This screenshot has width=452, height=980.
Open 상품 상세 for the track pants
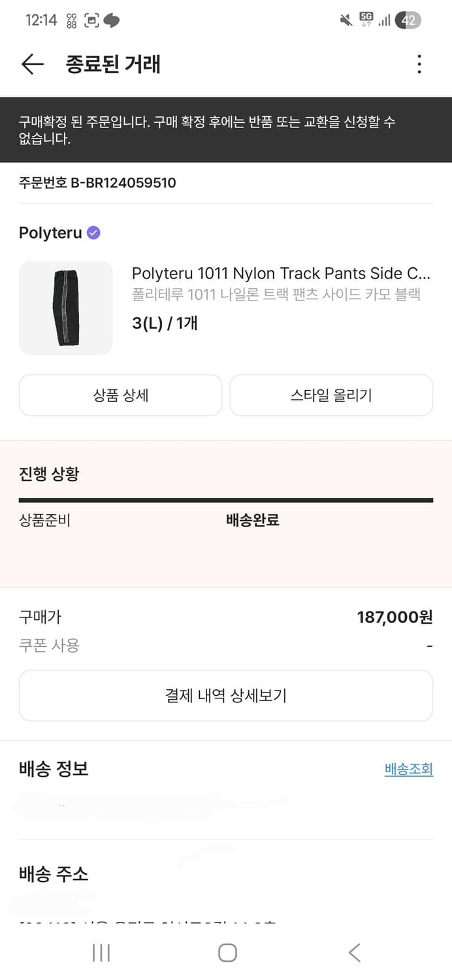120,395
